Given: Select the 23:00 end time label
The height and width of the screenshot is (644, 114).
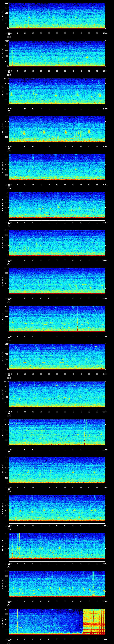Looking at the screenshot, I should (x=105, y=336).
